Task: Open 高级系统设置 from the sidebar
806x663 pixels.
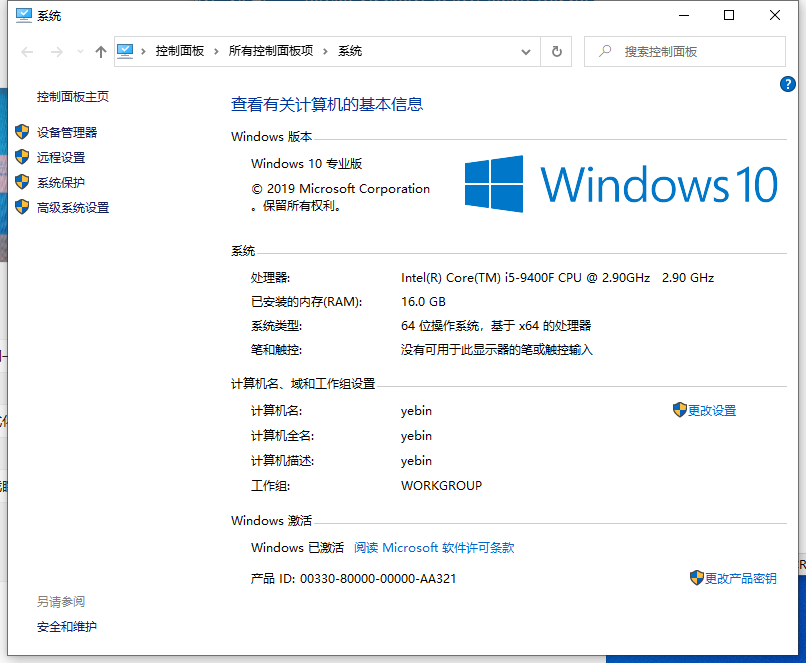Action: point(75,207)
